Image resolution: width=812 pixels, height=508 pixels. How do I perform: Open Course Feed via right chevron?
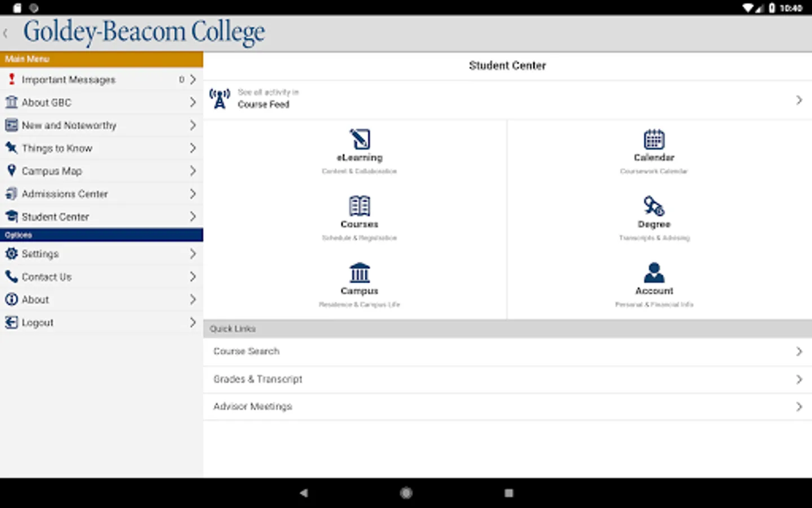[799, 100]
